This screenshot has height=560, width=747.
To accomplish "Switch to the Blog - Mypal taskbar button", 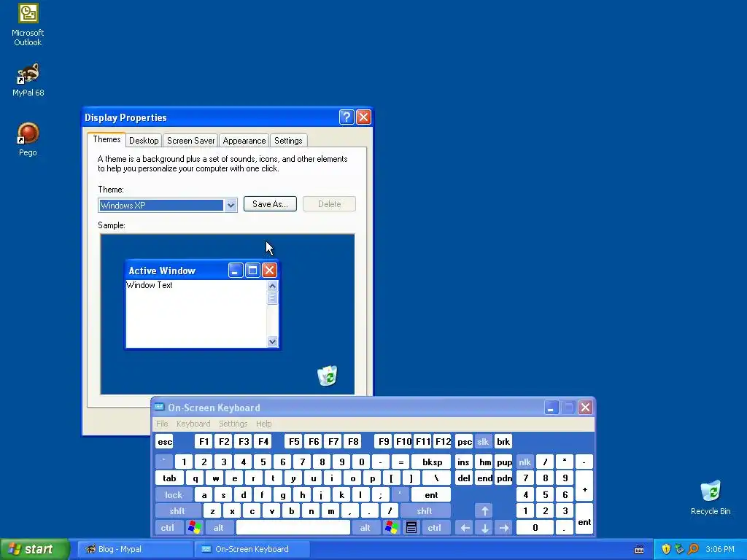I will [133, 549].
